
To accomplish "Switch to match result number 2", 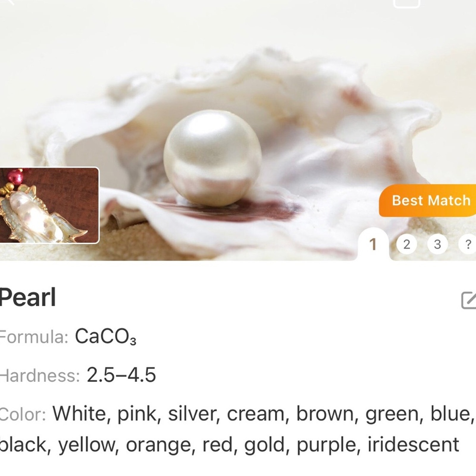I will (406, 244).
